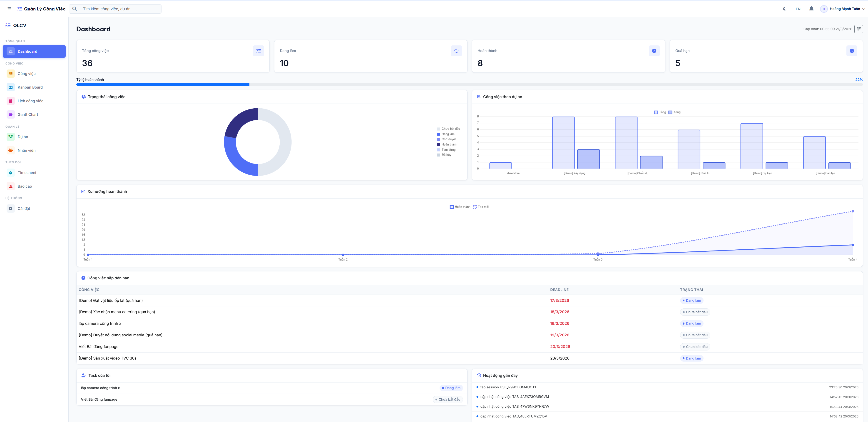This screenshot has height=422, width=868.
Task: Toggle Hoàn thành legend in trend chart
Action: click(460, 207)
